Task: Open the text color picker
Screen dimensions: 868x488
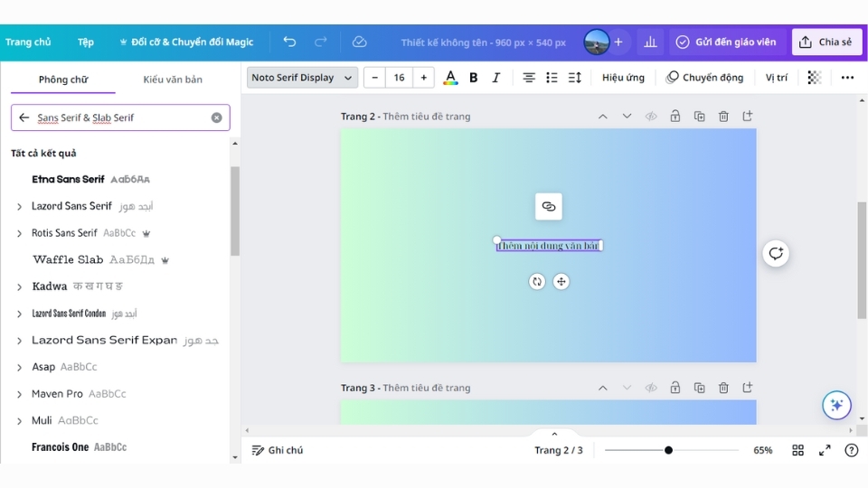Action: coord(450,78)
